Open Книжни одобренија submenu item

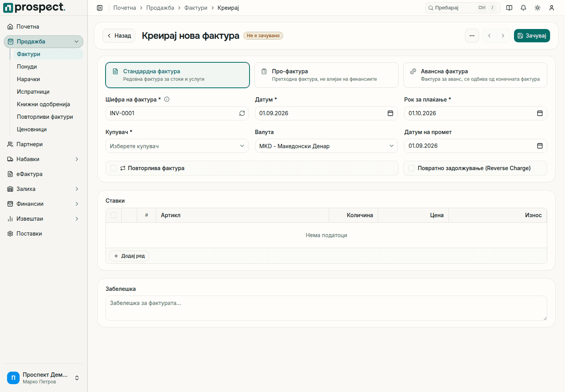point(48,104)
